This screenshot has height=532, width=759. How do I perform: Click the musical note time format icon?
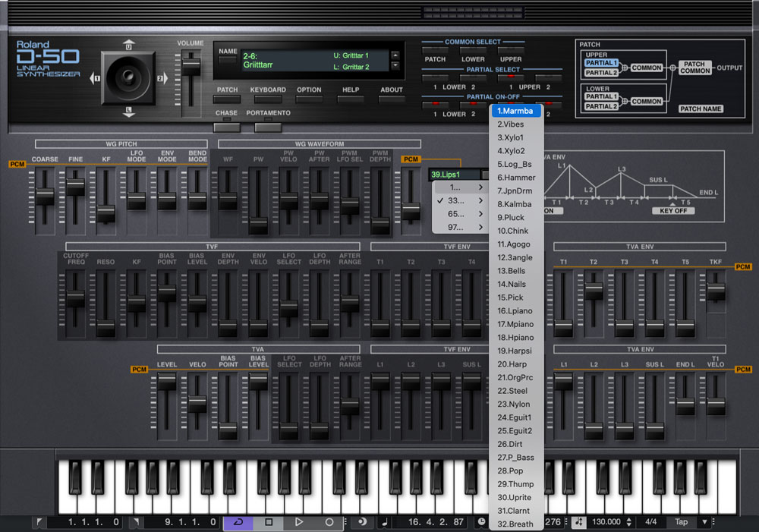coord(385,522)
